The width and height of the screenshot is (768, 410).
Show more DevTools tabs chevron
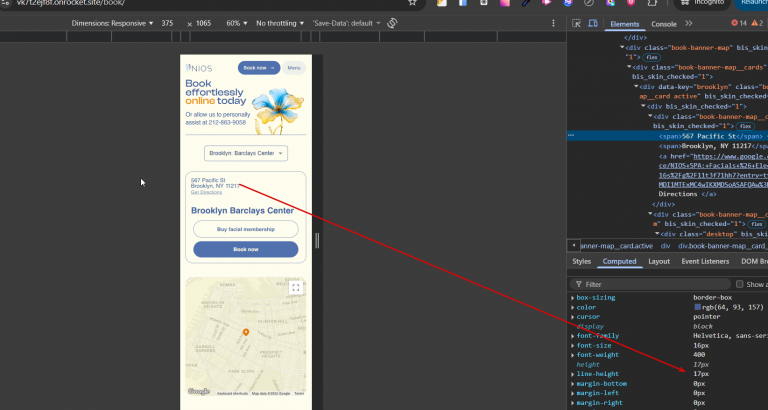point(689,24)
